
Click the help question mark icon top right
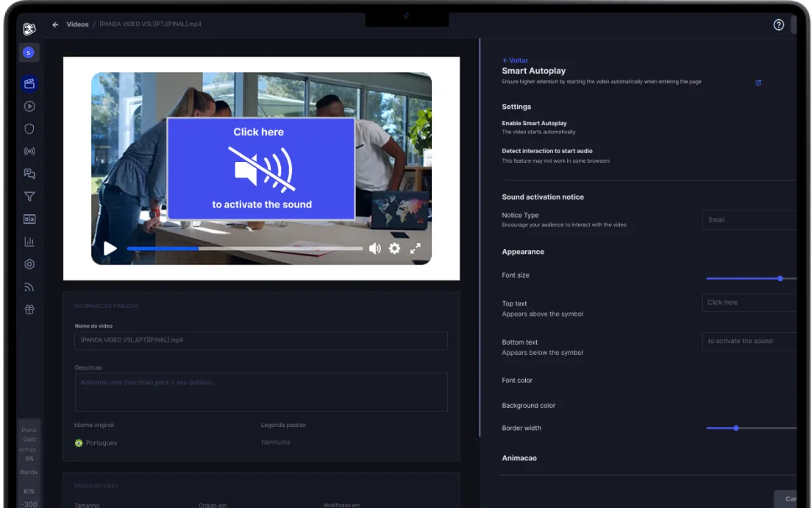tap(778, 24)
